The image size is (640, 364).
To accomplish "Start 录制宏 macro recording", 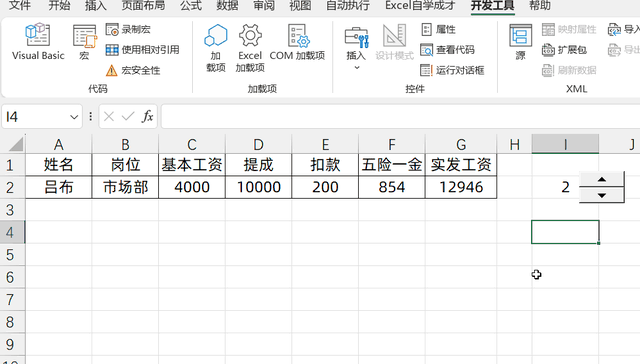I will click(x=128, y=29).
